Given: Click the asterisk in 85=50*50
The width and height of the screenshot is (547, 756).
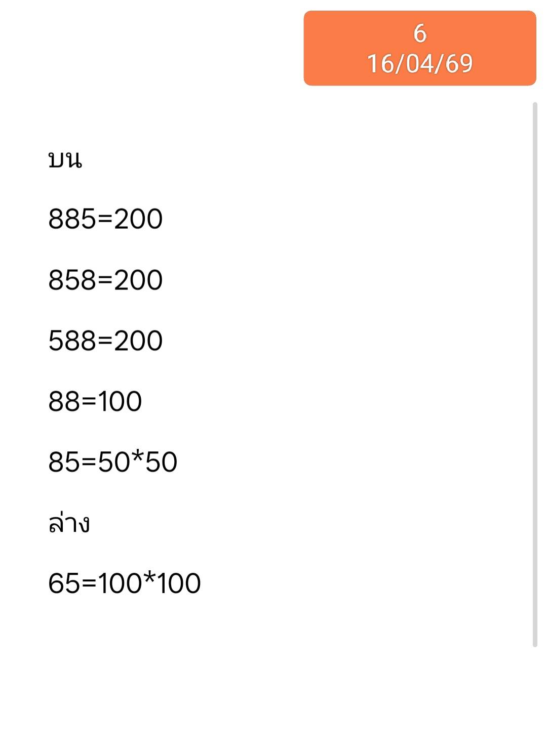Looking at the screenshot, I should coord(137,458).
